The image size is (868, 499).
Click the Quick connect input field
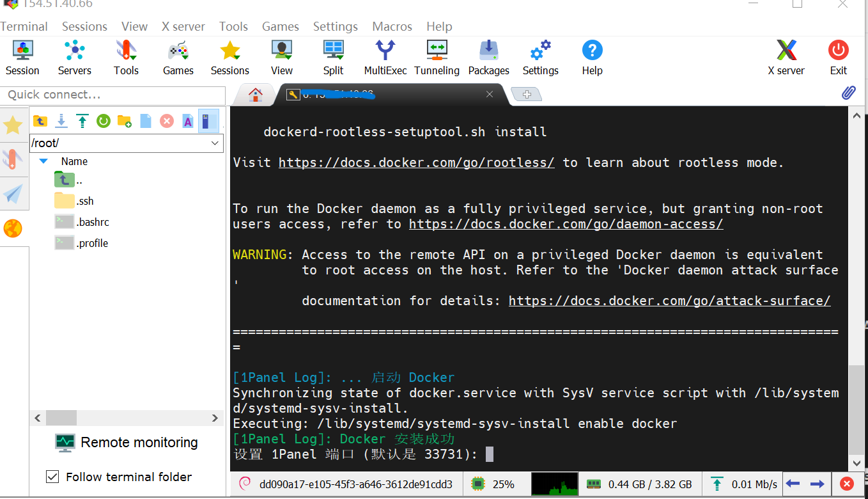pyautogui.click(x=112, y=95)
